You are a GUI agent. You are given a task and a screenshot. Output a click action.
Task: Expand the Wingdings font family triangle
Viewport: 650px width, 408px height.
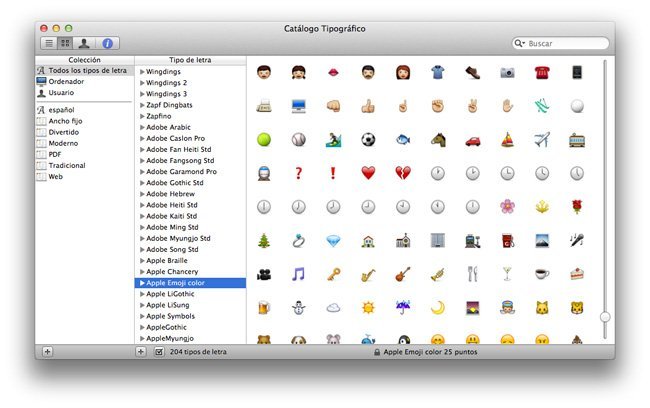[142, 72]
